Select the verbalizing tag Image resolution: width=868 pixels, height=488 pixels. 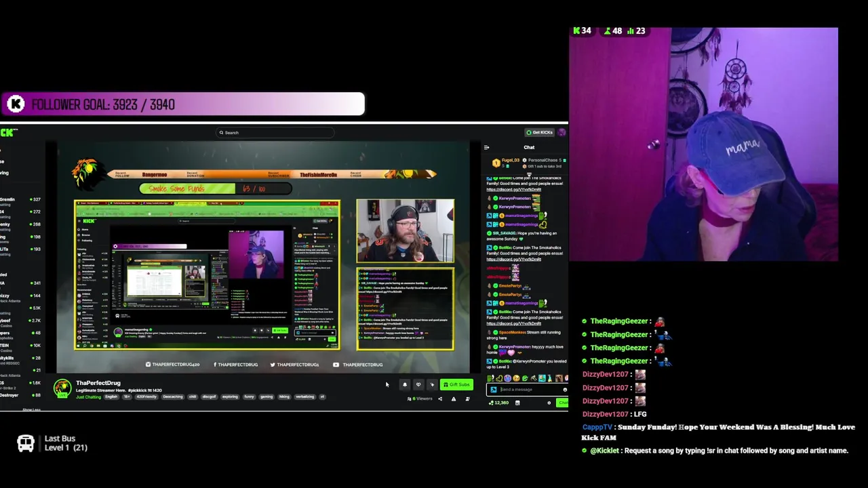click(x=304, y=396)
